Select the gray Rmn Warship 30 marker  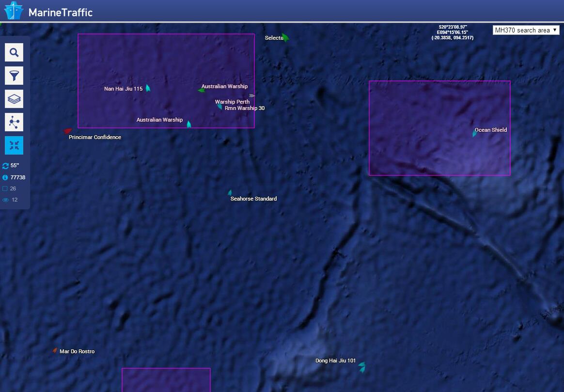point(252,95)
